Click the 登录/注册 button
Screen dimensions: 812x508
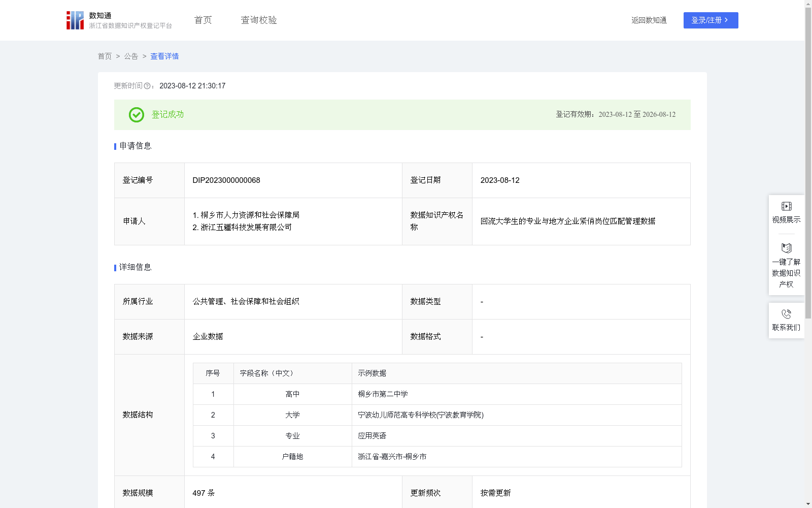710,20
